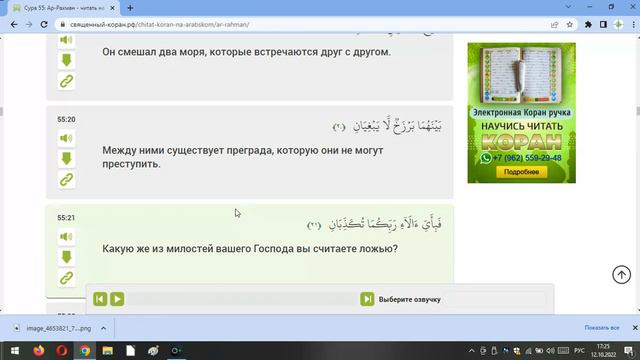Toggle the browser side panel
The height and width of the screenshot is (360, 640).
tap(603, 24)
